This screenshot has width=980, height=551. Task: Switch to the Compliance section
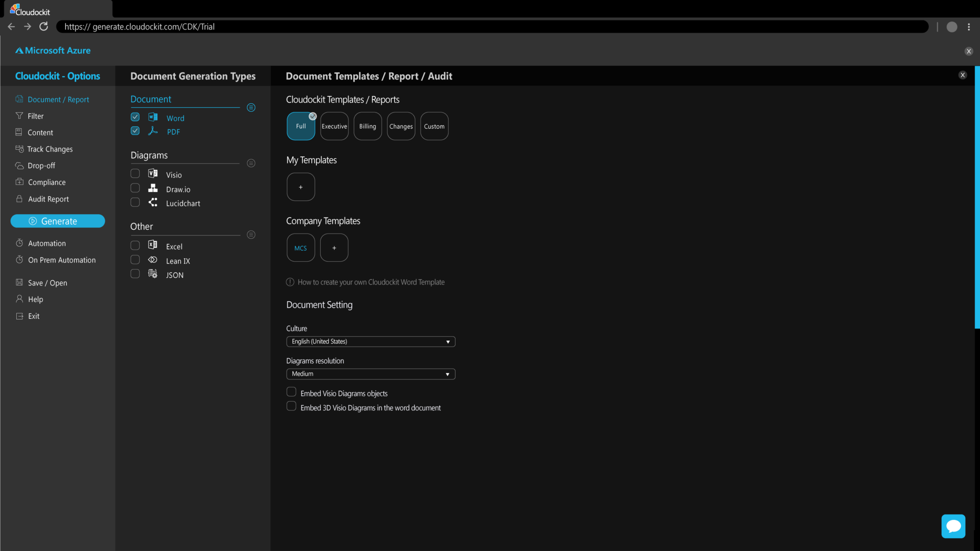pyautogui.click(x=46, y=182)
